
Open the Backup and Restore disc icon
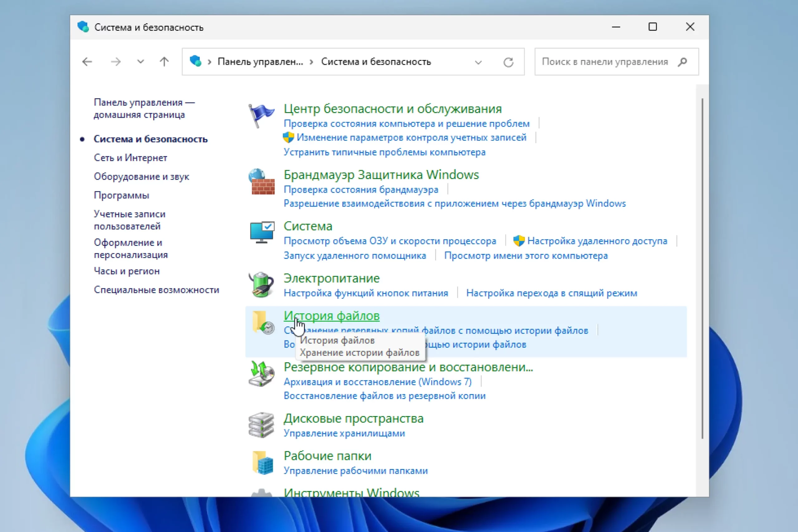(x=261, y=374)
